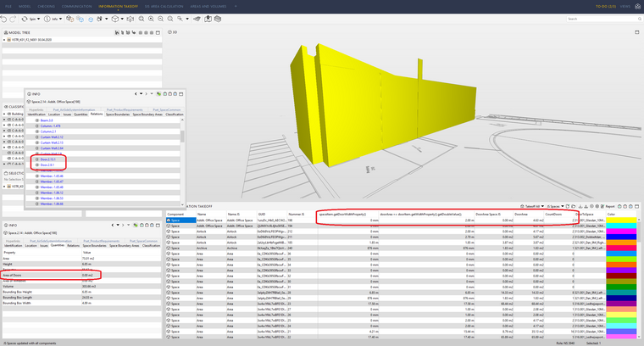Click the layered model icon in toolbar
The height and width of the screenshot is (346, 644).
click(218, 19)
